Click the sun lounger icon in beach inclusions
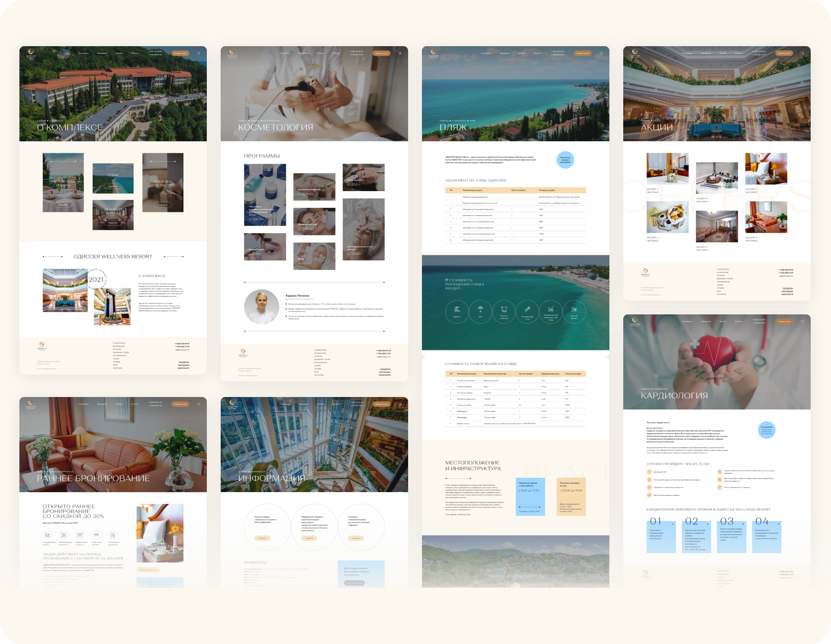Image resolution: width=831 pixels, height=644 pixels. coord(457,312)
